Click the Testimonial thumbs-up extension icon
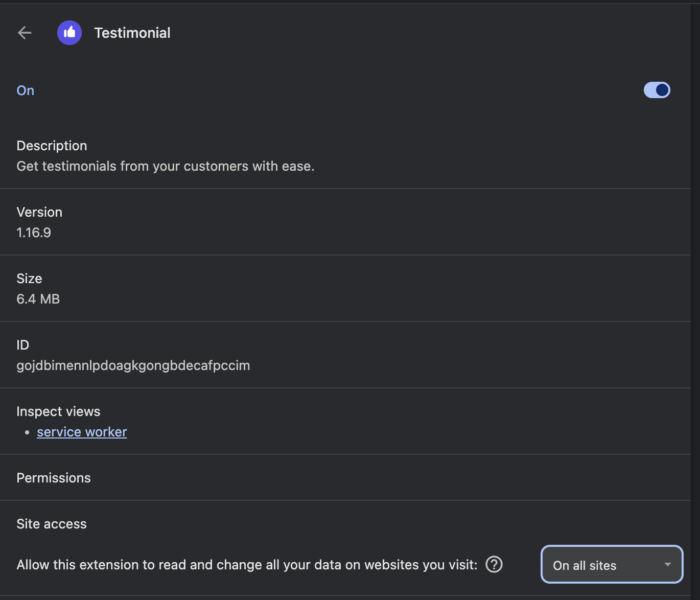Viewport: 700px width, 600px height. click(69, 33)
